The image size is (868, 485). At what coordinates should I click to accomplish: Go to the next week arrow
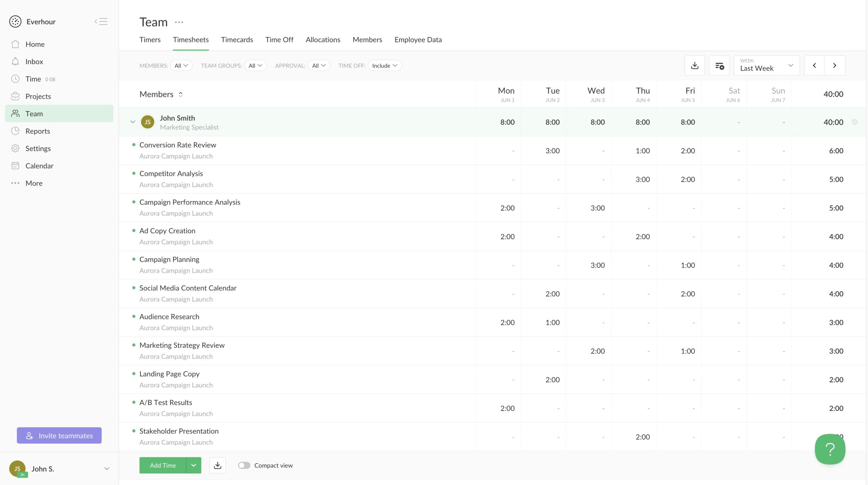[835, 65]
